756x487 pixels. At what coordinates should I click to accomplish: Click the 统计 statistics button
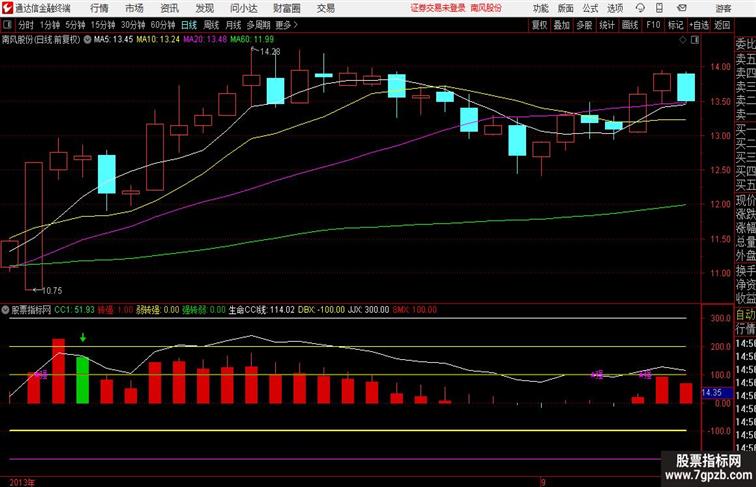[607, 25]
